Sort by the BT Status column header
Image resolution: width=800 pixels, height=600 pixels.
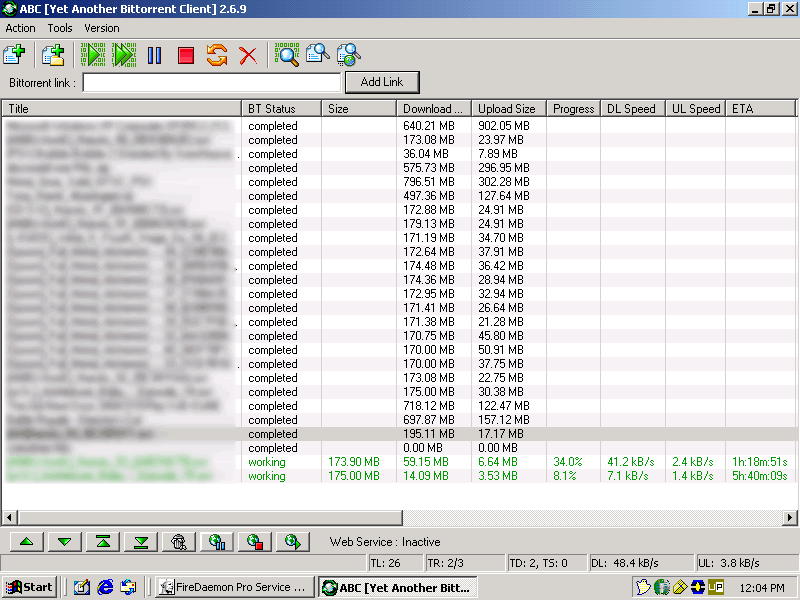click(x=281, y=109)
